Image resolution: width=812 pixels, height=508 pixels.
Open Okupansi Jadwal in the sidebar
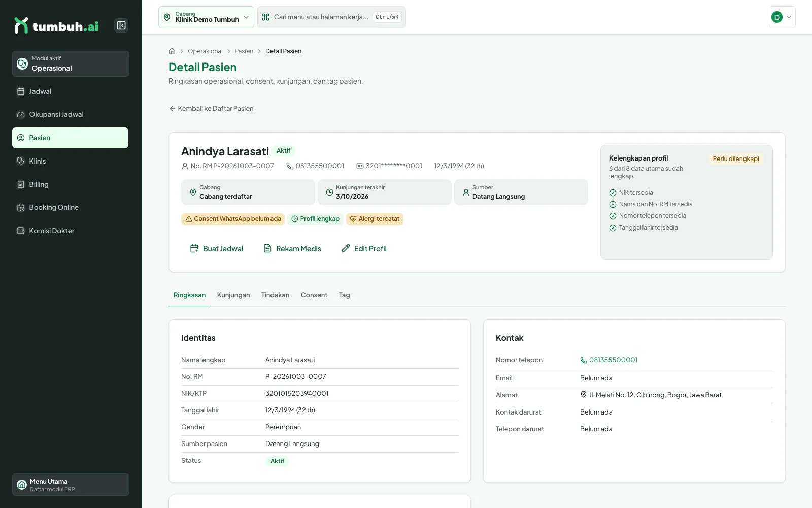click(71, 114)
